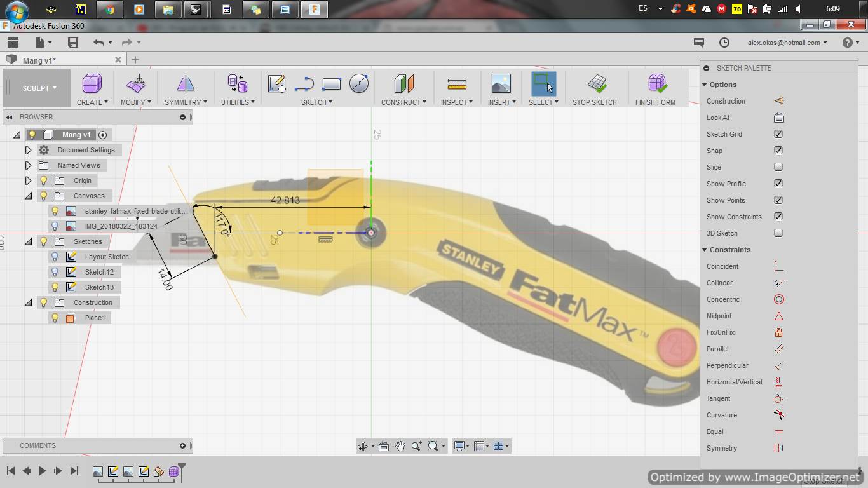The width and height of the screenshot is (868, 488).
Task: Jump to the end of the timeline
Action: coord(74,471)
